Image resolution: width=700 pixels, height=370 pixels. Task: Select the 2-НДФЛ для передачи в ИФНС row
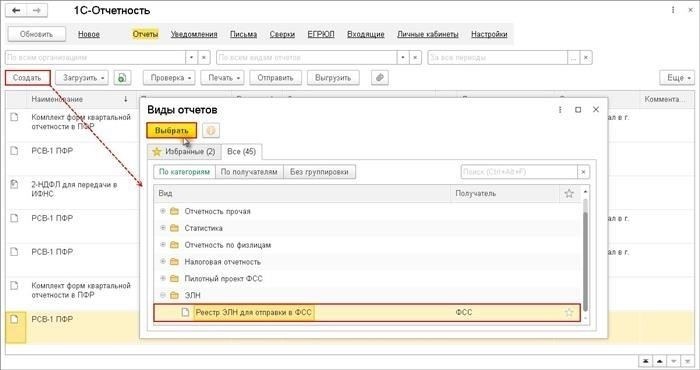(74, 189)
